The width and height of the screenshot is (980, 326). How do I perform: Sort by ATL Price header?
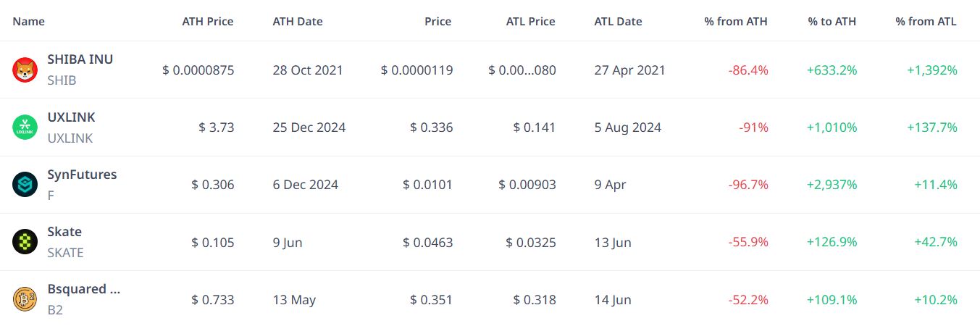coord(530,22)
